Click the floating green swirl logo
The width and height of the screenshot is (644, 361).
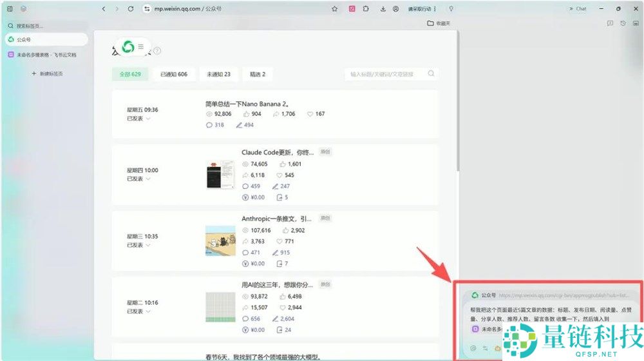pos(128,46)
